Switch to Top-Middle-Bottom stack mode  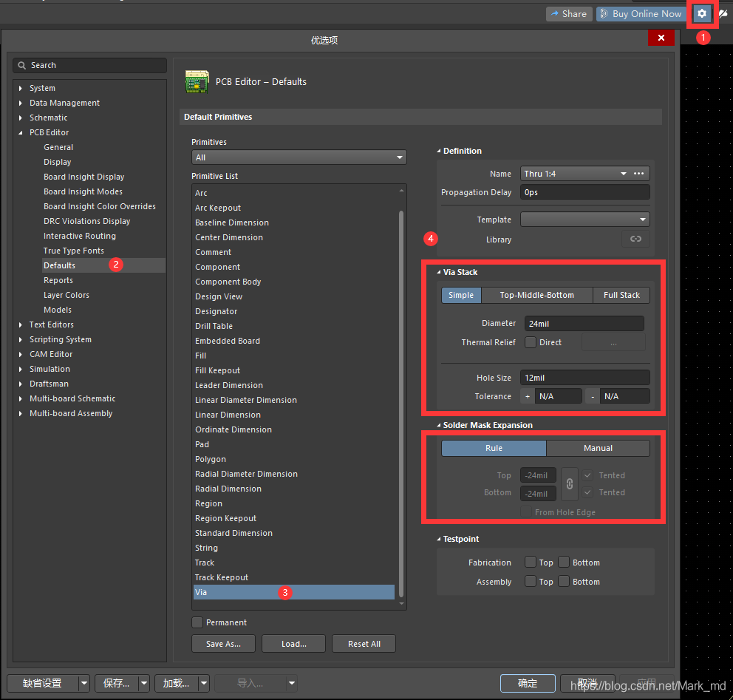(536, 295)
